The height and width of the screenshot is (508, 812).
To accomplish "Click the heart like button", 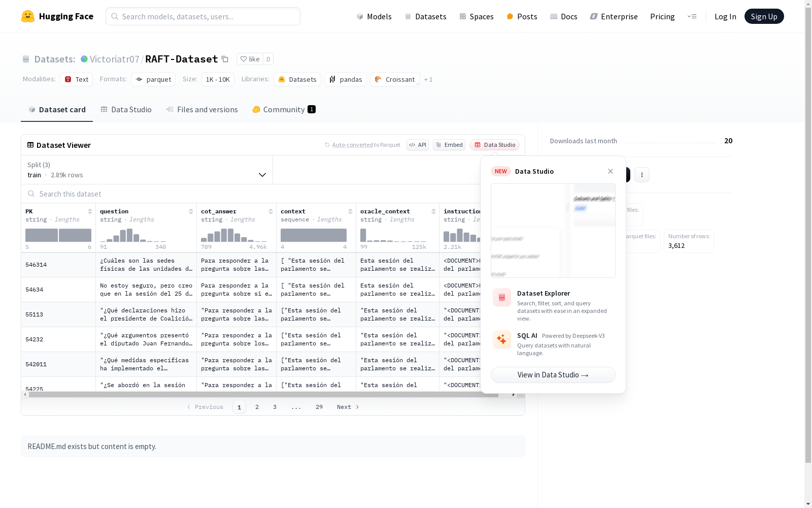I will (250, 59).
